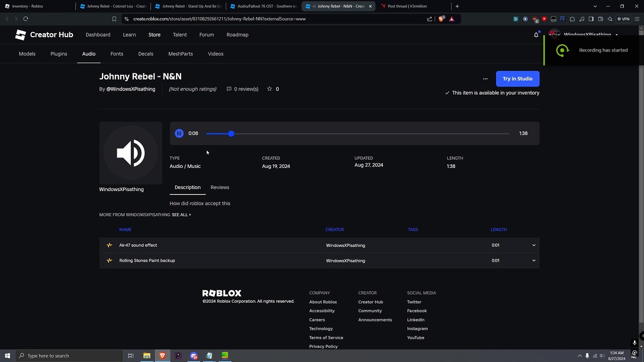
Task: Open the Reviews tab
Action: click(220, 188)
